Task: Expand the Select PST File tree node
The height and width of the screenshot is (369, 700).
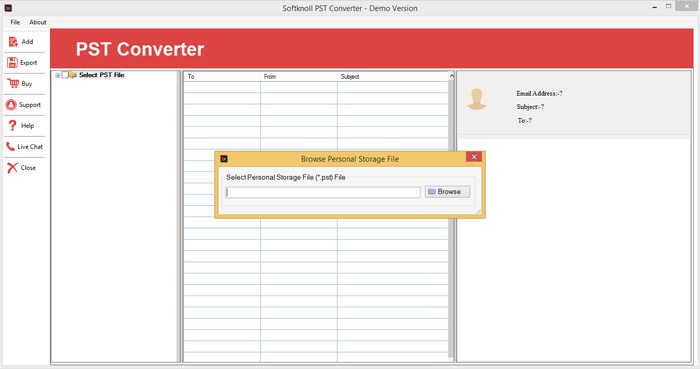Action: 58,75
